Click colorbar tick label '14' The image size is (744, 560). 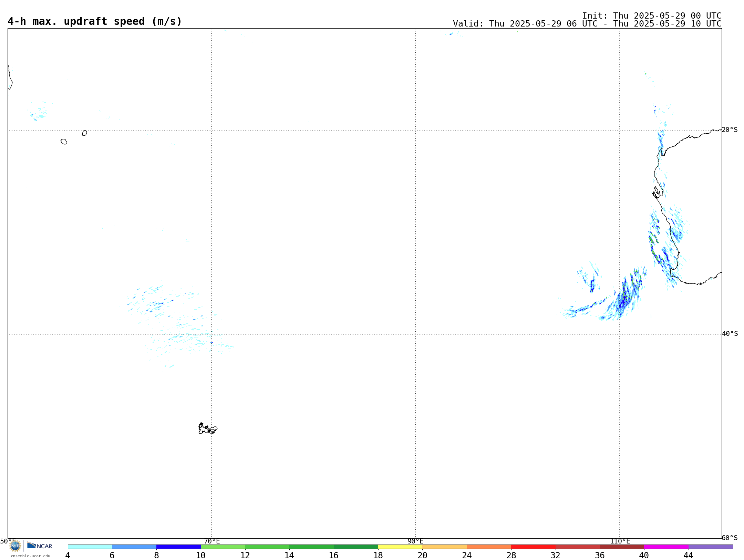[289, 555]
